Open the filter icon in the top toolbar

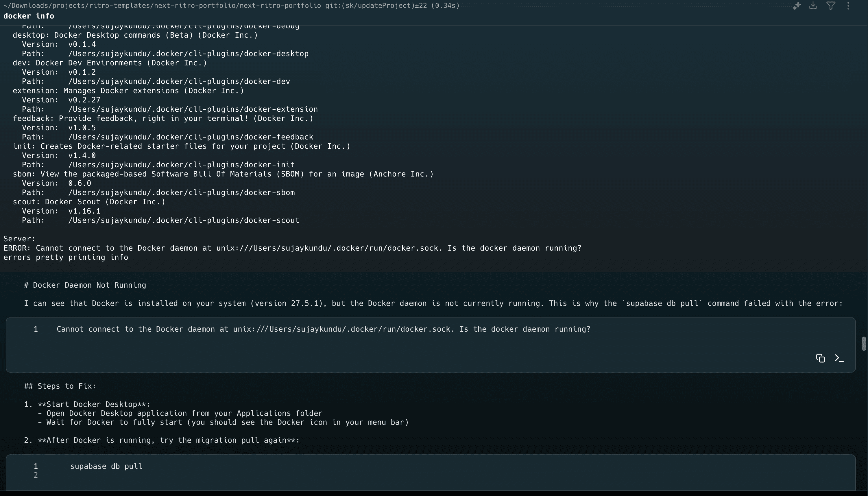tap(831, 6)
